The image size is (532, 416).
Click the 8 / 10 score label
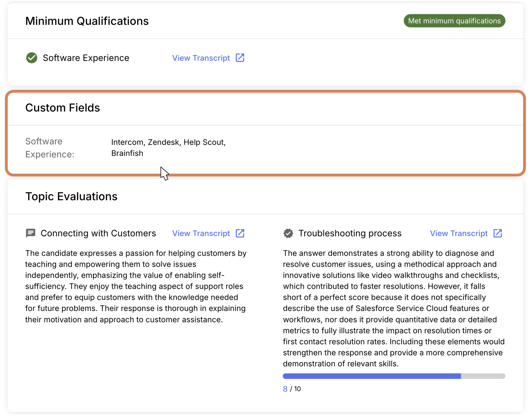pyautogui.click(x=292, y=389)
